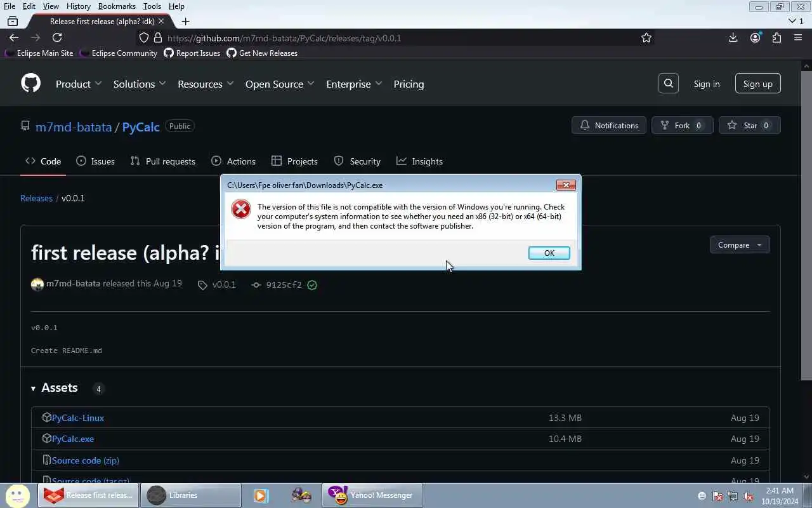The image size is (812, 508).
Task: Switch to the Security tab
Action: (357, 161)
